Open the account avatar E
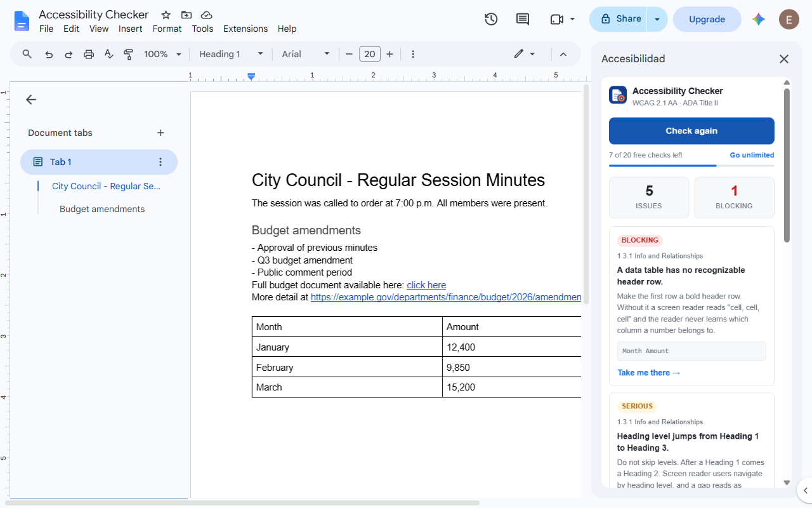The image size is (812, 508). 789,19
